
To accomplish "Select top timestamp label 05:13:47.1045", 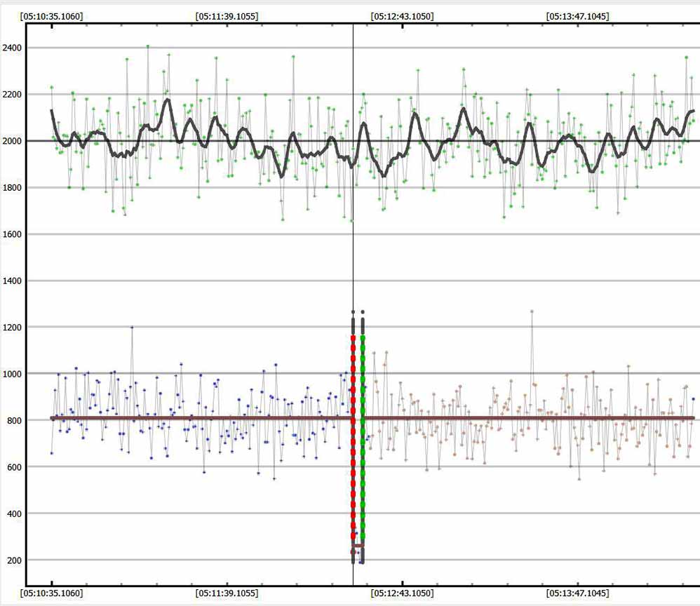I will (x=578, y=17).
